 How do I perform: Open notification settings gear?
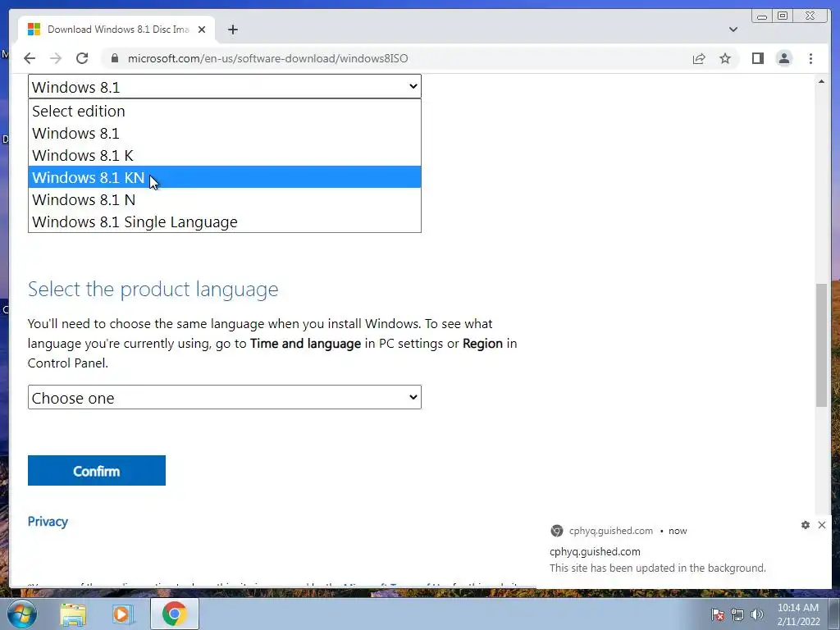click(806, 525)
